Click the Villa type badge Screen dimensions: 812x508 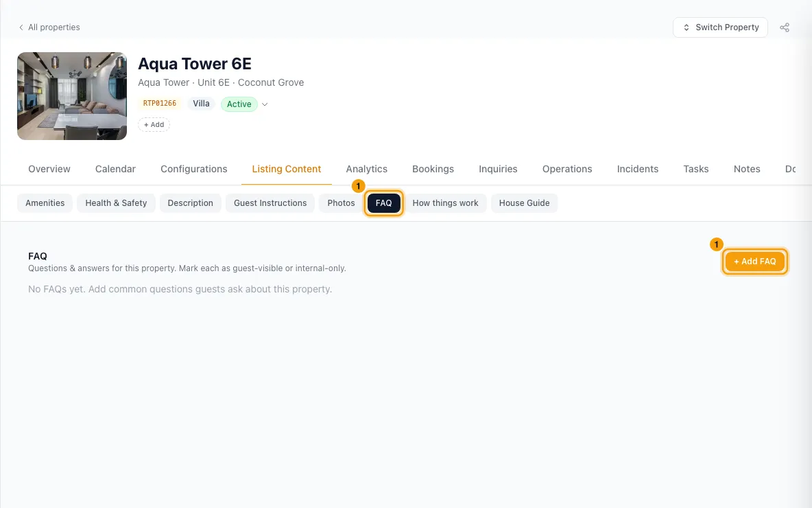tap(201, 104)
